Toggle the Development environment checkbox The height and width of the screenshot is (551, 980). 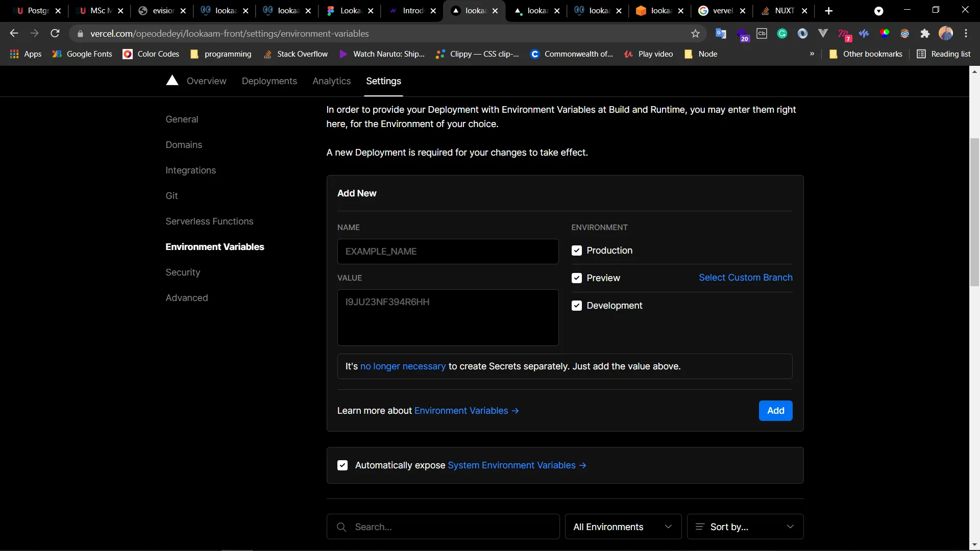click(x=577, y=306)
